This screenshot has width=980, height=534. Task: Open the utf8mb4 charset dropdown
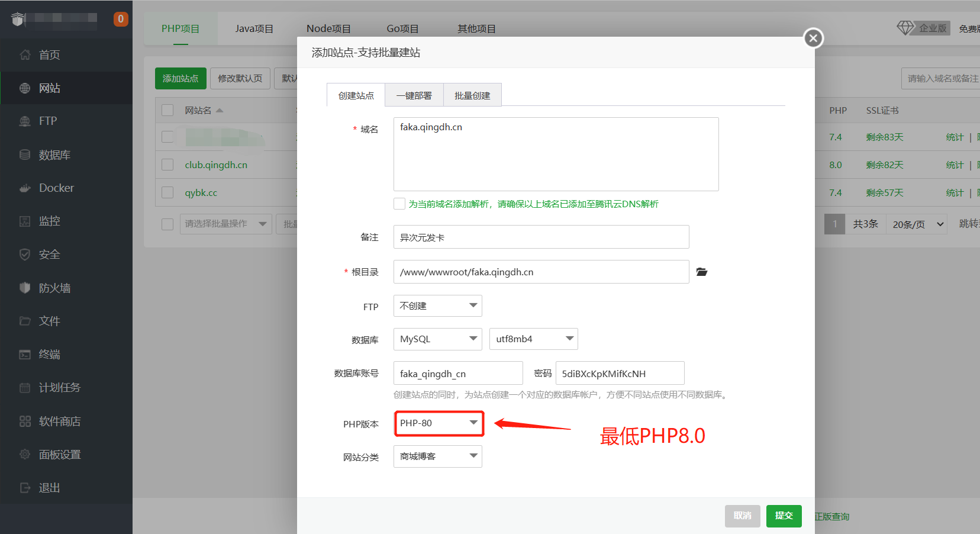point(533,339)
